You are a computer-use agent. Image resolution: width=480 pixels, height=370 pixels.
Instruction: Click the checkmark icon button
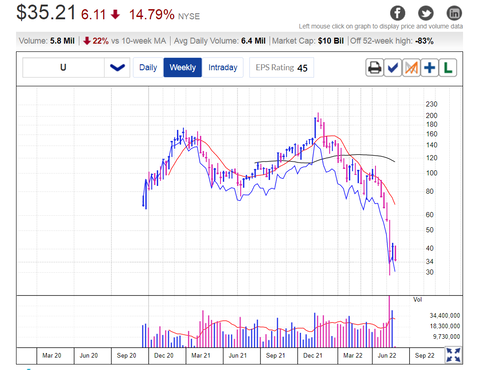(393, 68)
